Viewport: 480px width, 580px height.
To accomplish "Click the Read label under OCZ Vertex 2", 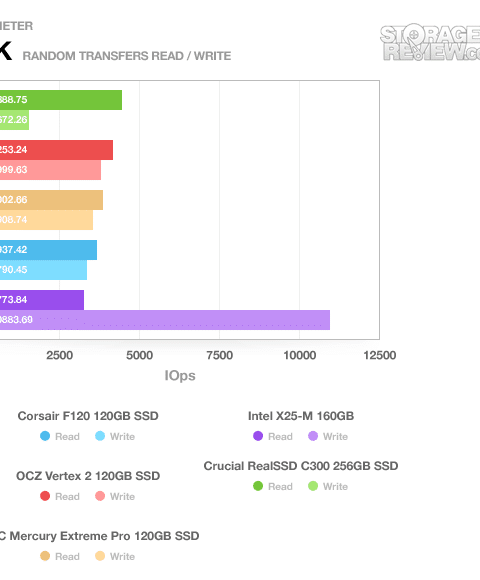I will (x=67, y=496).
